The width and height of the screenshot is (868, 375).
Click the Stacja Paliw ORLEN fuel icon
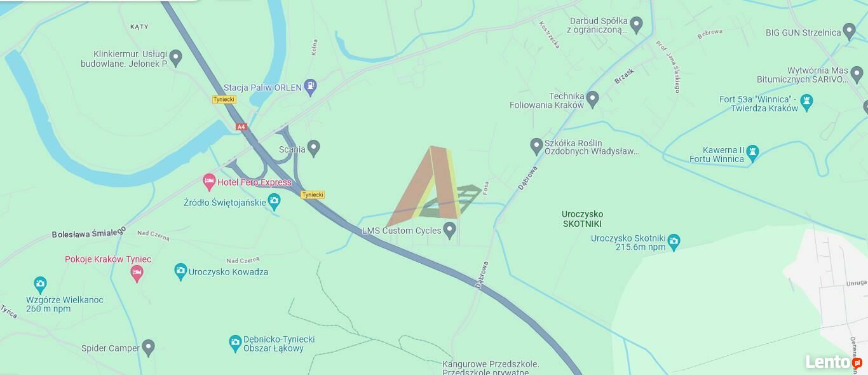[311, 86]
